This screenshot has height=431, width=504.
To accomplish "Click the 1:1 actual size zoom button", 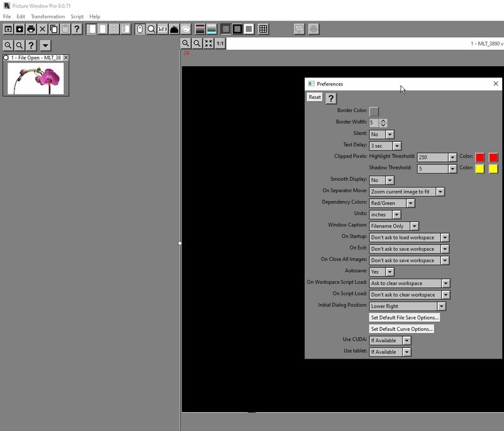I will [220, 43].
